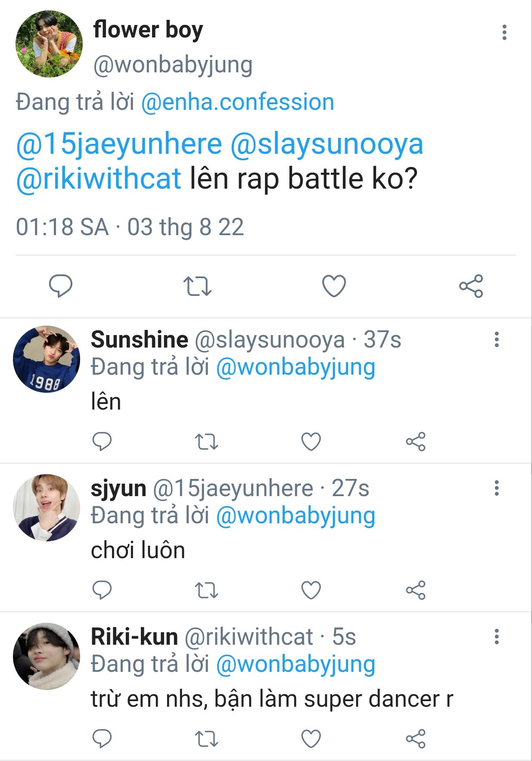Open flower boy's profile picture

coord(49,44)
